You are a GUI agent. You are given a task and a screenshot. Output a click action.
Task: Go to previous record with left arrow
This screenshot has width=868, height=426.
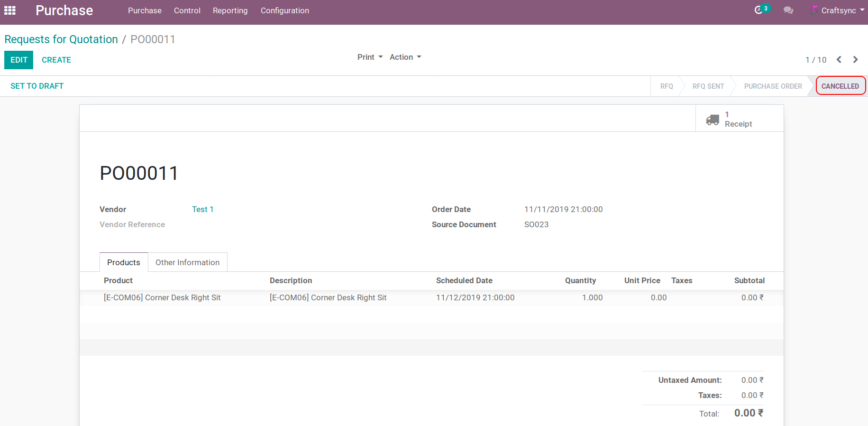pyautogui.click(x=839, y=60)
